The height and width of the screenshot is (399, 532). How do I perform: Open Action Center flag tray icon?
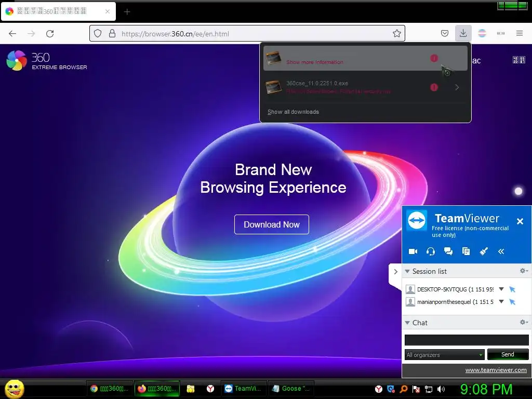coord(416,389)
